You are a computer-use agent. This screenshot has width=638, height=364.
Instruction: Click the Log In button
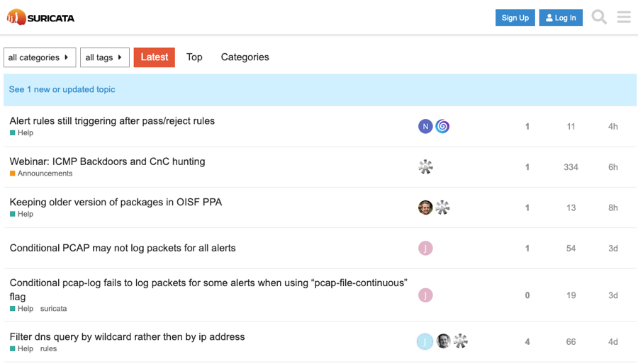[561, 18]
